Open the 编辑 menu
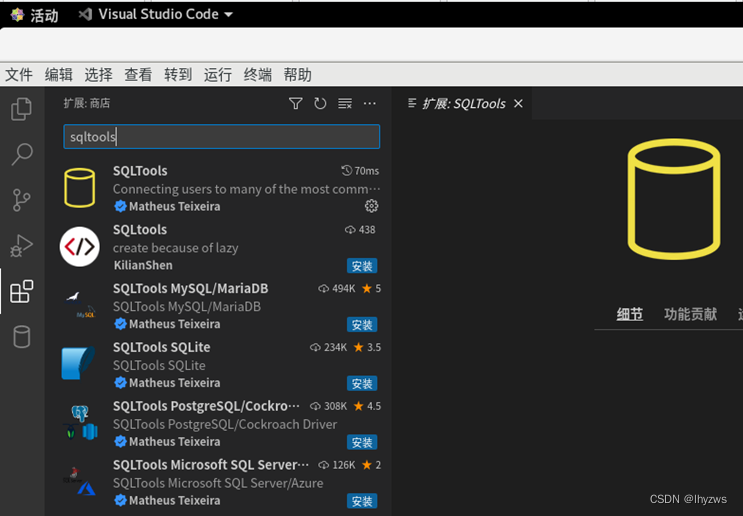This screenshot has width=743, height=516. [x=59, y=74]
